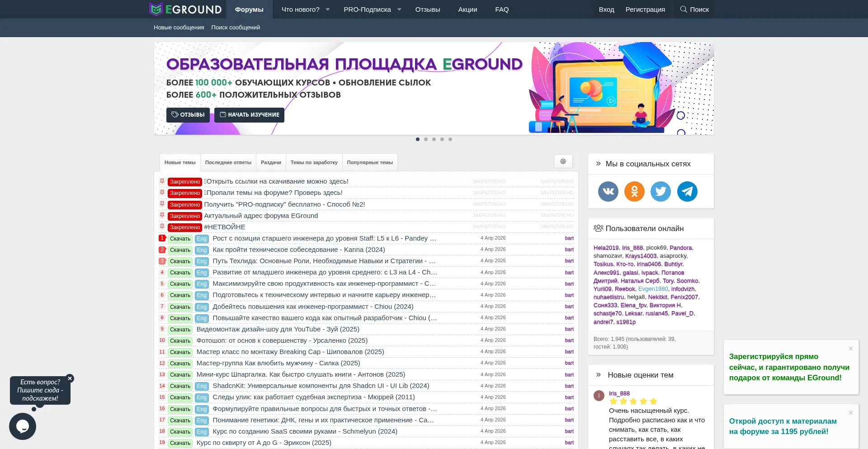
Task: Open topic 'Мини-курс Шпаргалка' by Антонов
Action: pos(301,374)
